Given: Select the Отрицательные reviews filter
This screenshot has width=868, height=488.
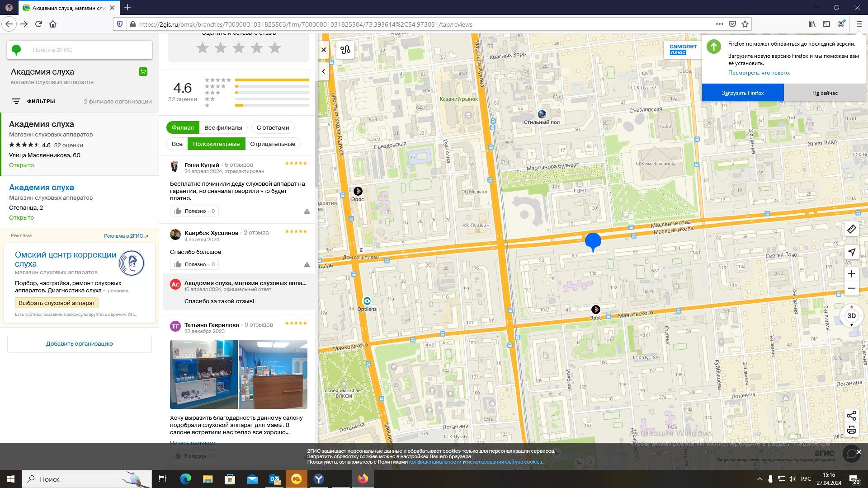Looking at the screenshot, I should [273, 144].
